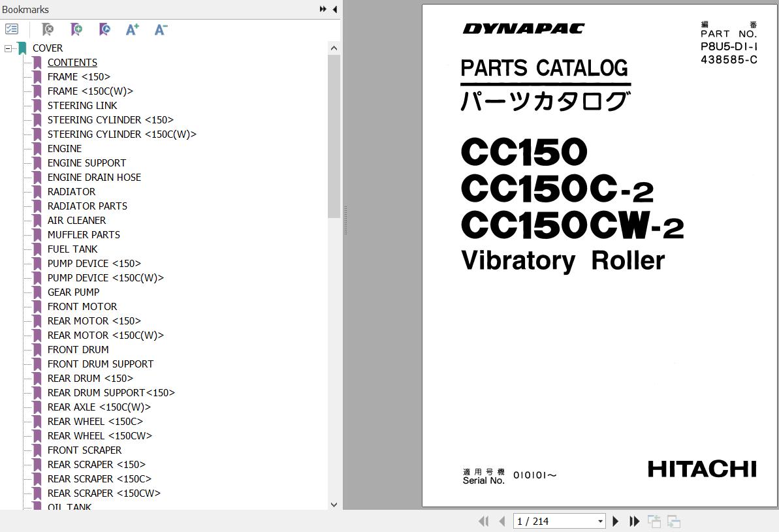Open the FRONT SCRAPER bookmark
The image size is (779, 532).
84,450
